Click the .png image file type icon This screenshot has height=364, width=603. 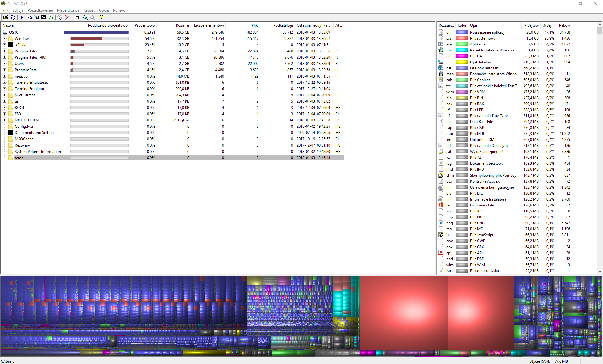click(441, 223)
